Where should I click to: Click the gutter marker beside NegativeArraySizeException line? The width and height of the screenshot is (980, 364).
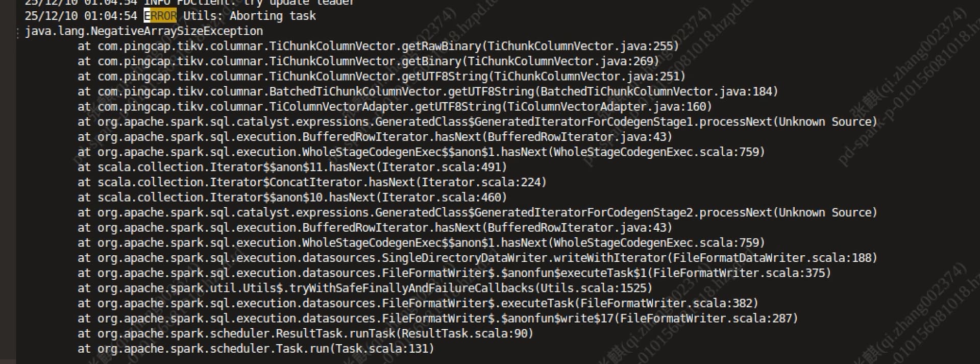coord(18,32)
